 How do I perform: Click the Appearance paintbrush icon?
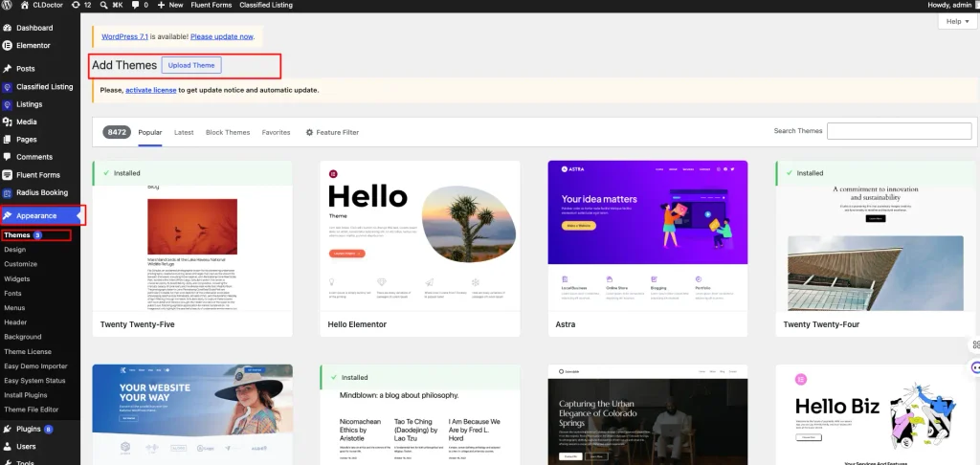(8, 215)
